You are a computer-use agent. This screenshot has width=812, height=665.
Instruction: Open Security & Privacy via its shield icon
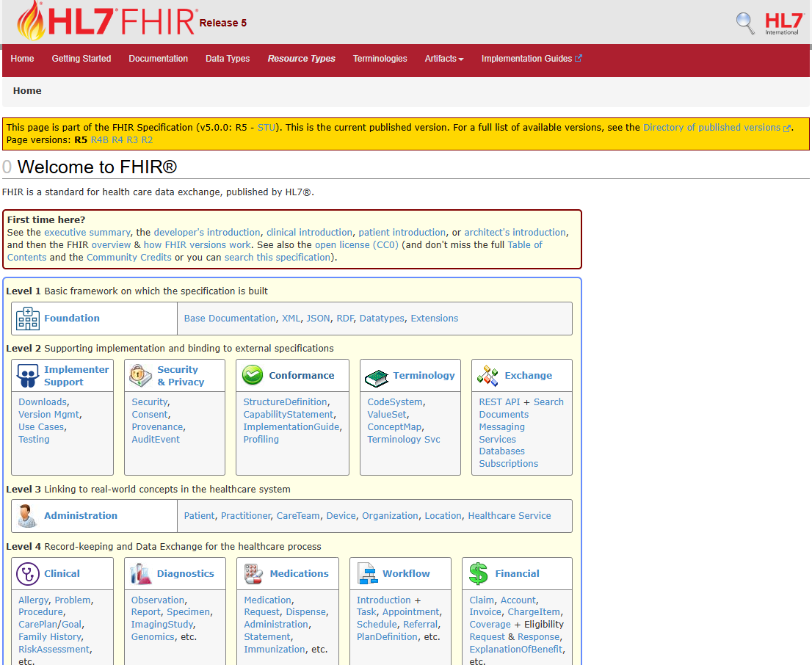139,375
